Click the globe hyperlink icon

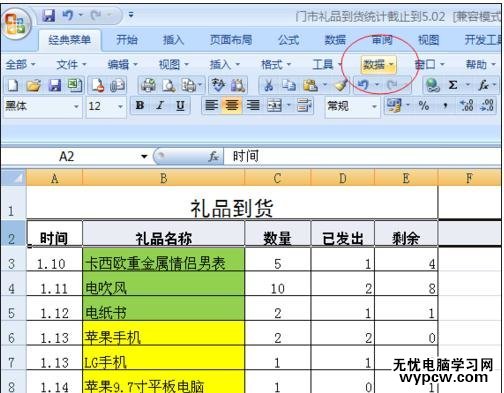pyautogui.click(x=433, y=86)
